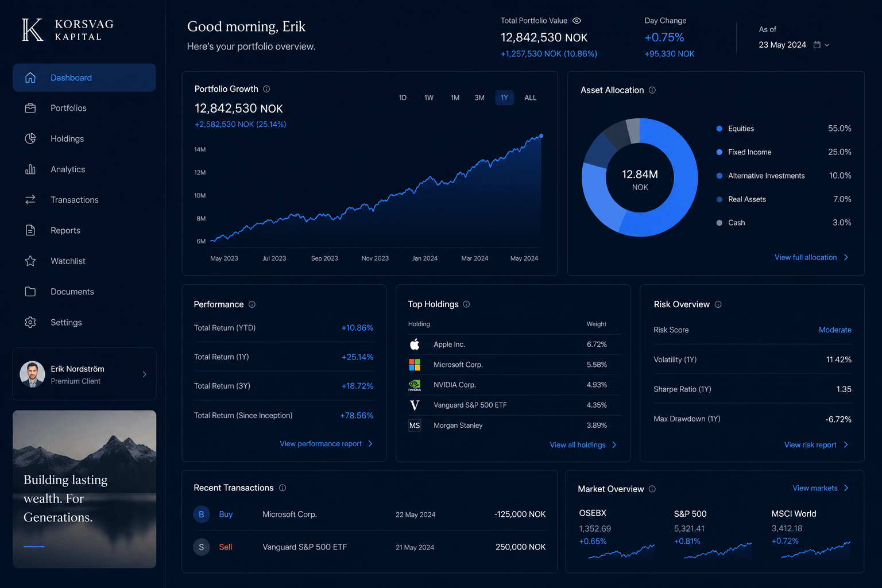
Task: Open View full allocation link
Action: [806, 257]
